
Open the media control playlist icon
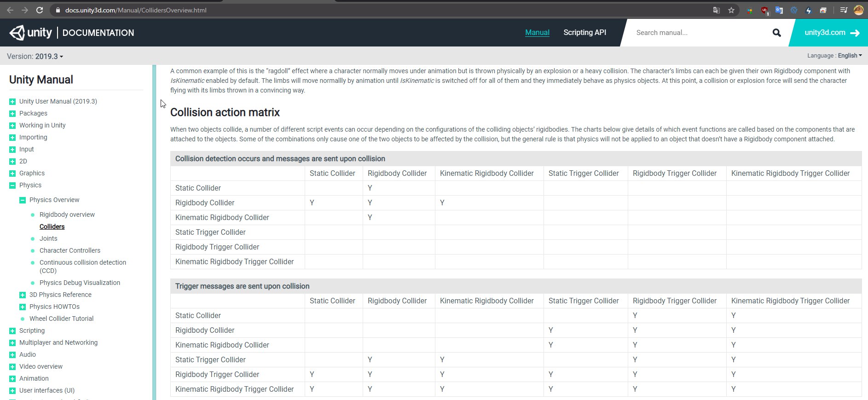click(x=844, y=10)
